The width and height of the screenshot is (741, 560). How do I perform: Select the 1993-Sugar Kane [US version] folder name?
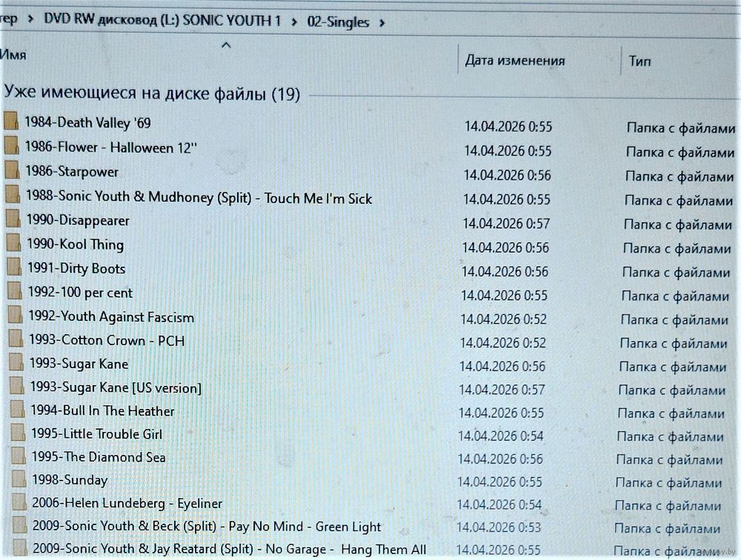(116, 387)
